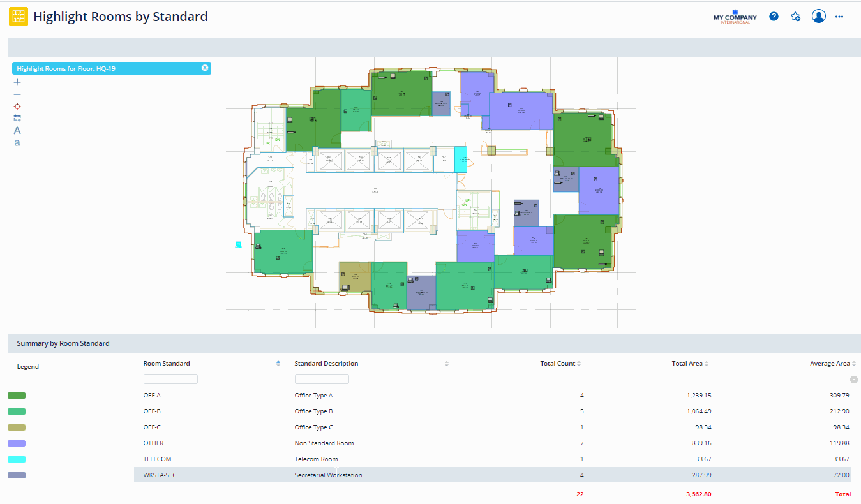Select the OFF-A green legend swatch
Viewport: 861px width, 504px height.
[x=17, y=396]
